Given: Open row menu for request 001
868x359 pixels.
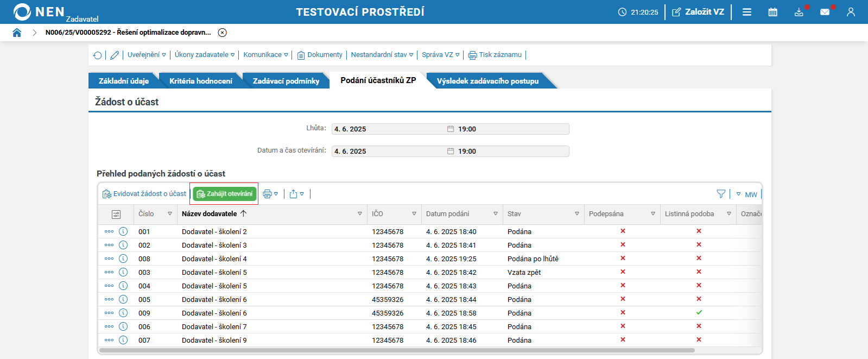Looking at the screenshot, I should (109, 231).
